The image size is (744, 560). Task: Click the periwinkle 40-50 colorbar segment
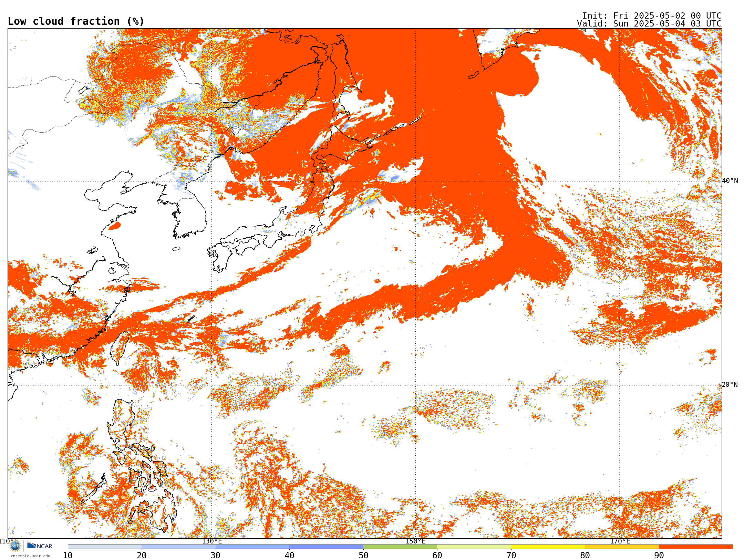327,547
